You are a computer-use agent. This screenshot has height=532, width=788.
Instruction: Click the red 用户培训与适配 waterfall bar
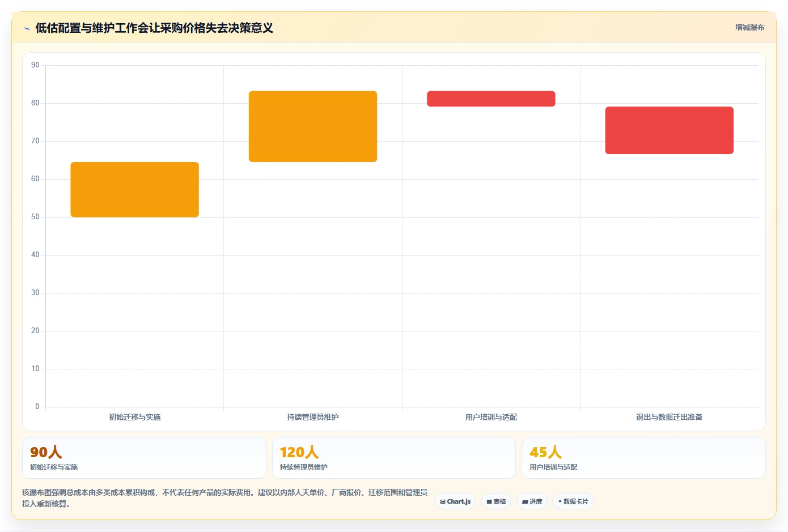click(x=491, y=99)
